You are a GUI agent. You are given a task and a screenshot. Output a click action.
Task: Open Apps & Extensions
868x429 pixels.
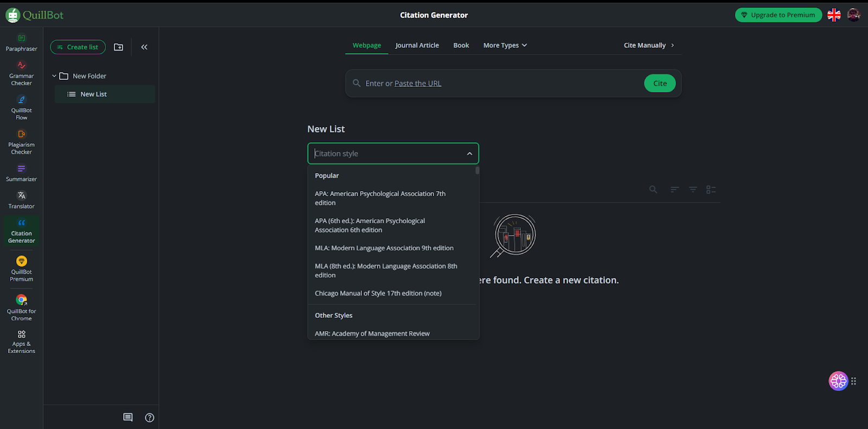[22, 342]
